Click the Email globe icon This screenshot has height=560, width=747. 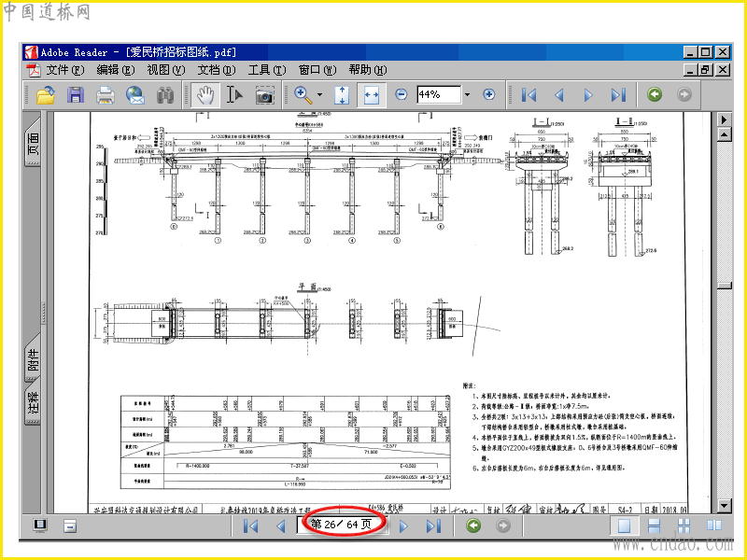[134, 95]
